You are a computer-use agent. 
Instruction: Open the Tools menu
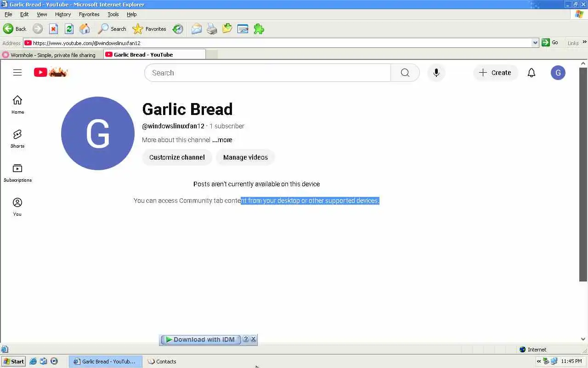click(113, 14)
